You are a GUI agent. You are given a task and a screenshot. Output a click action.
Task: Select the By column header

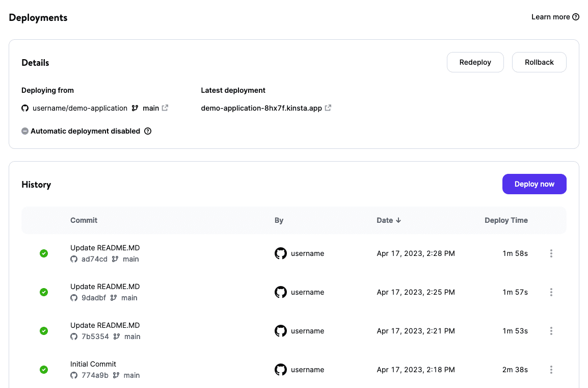point(279,220)
